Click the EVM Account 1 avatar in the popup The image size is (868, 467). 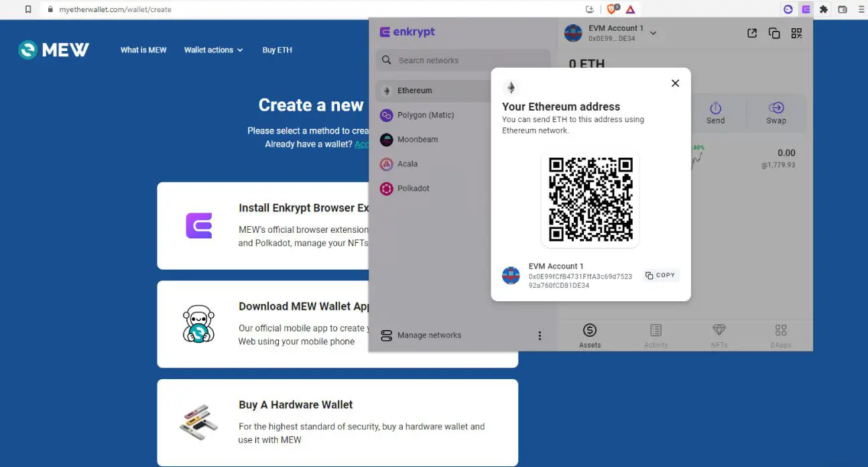(x=511, y=275)
